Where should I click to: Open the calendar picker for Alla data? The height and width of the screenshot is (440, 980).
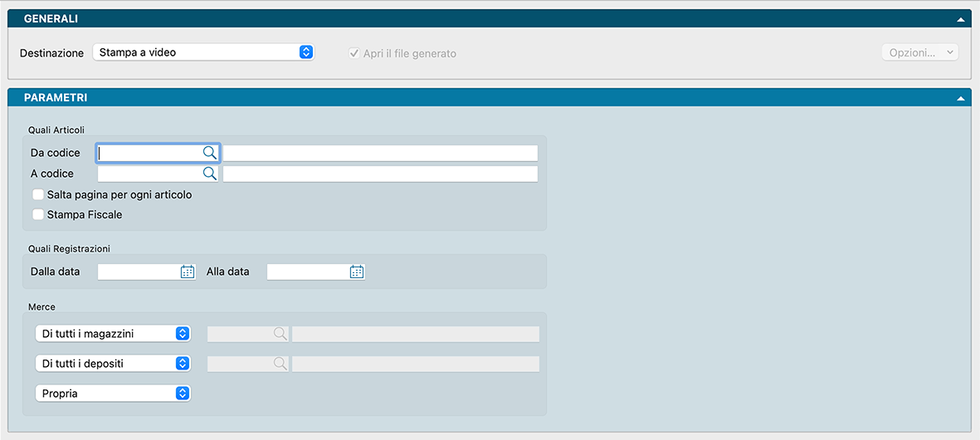tap(357, 271)
